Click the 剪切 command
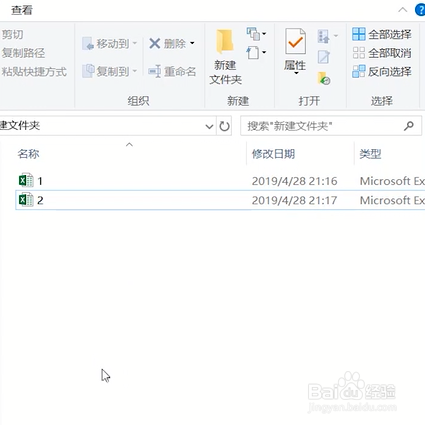The width and height of the screenshot is (425, 425). [x=12, y=34]
